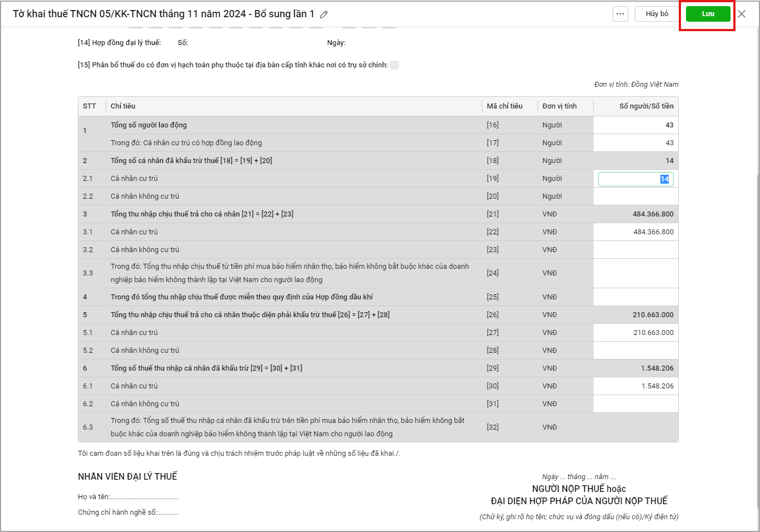This screenshot has width=760, height=532.
Task: Click the green Lưu button
Action: tap(708, 14)
